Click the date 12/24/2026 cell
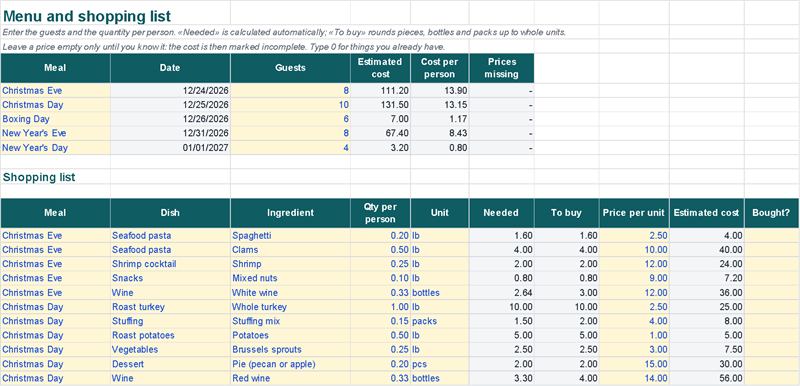Screen dimensions: 800x386 170,90
